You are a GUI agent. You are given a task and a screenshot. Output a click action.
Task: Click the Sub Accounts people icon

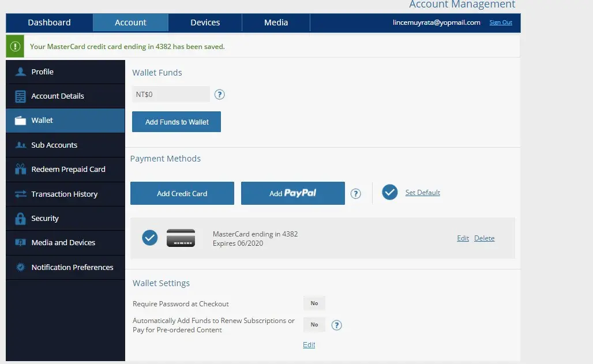[x=20, y=145]
